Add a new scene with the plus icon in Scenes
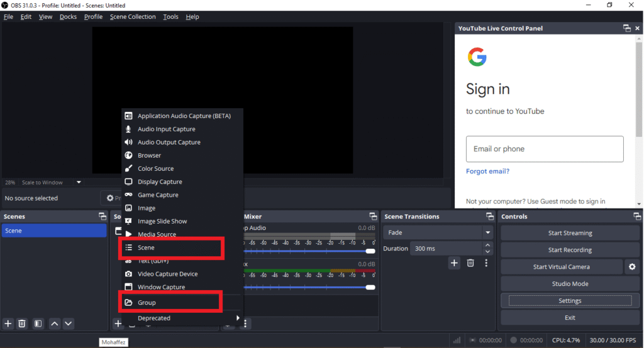The image size is (644, 348). pos(8,324)
